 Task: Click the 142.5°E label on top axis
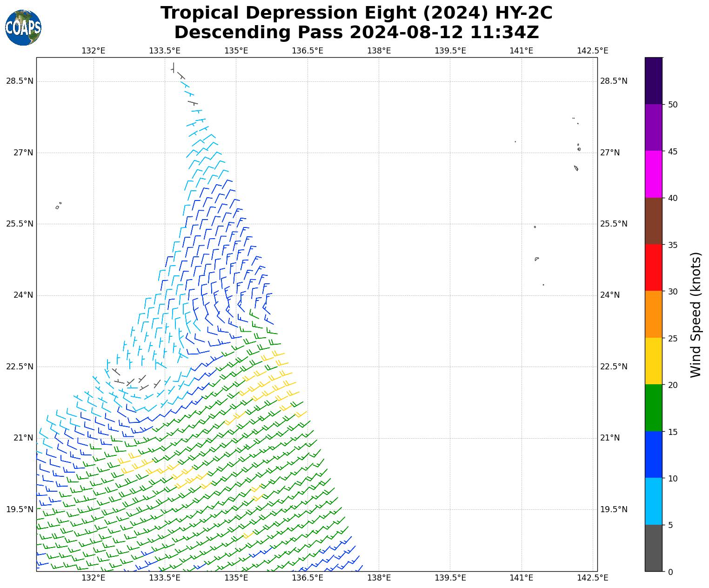[592, 51]
